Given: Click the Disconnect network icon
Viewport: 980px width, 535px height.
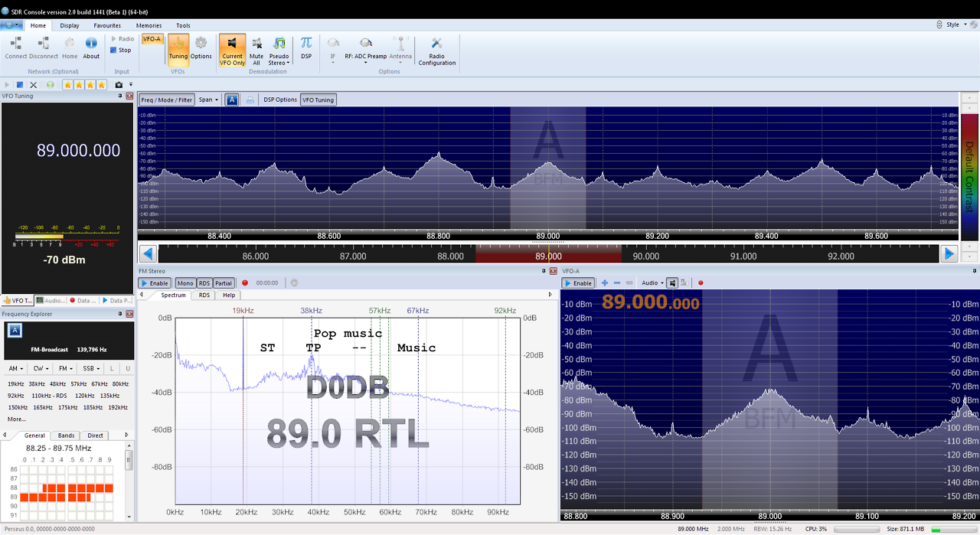Looking at the screenshot, I should [x=44, y=47].
